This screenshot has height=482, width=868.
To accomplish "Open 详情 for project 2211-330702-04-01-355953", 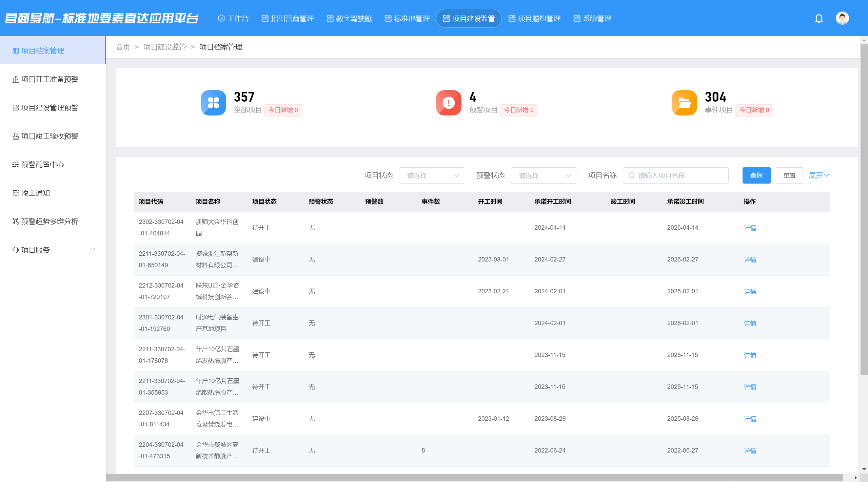I will (750, 387).
